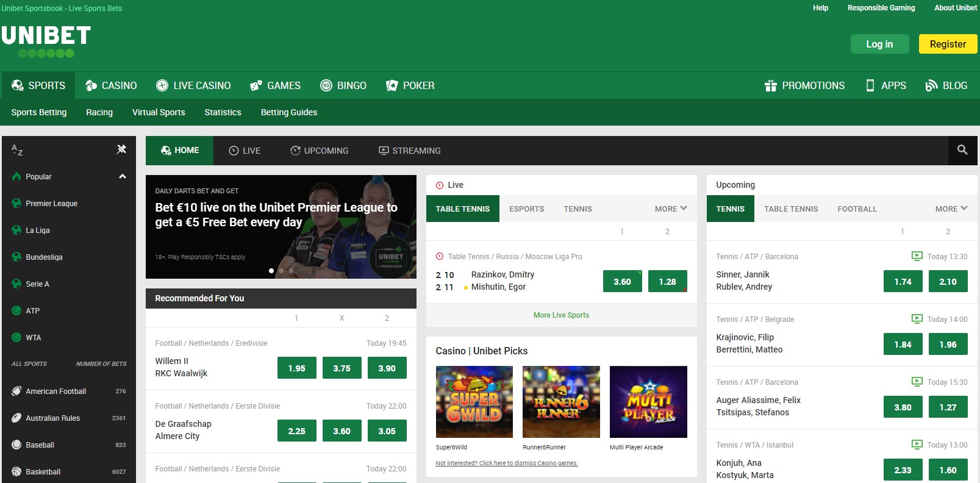Select draw odds 3.75 for Willem II match

click(x=342, y=368)
